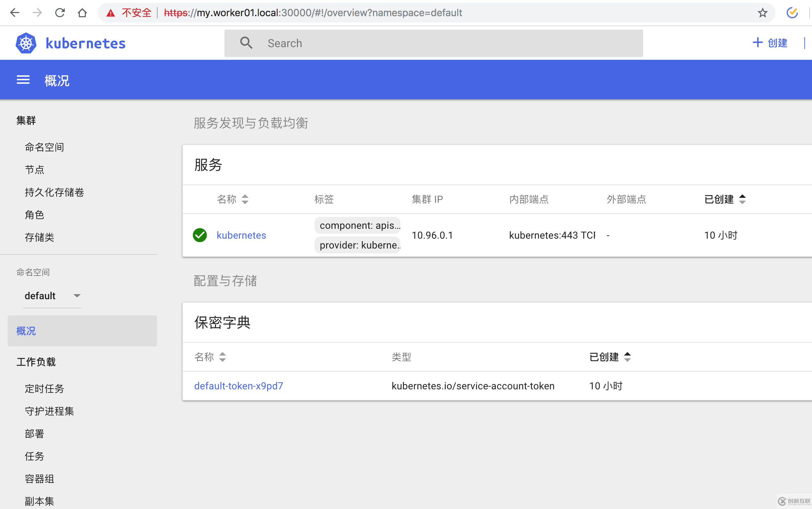Click the provider: kuberne label chip
Image resolution: width=812 pixels, height=509 pixels.
point(357,245)
